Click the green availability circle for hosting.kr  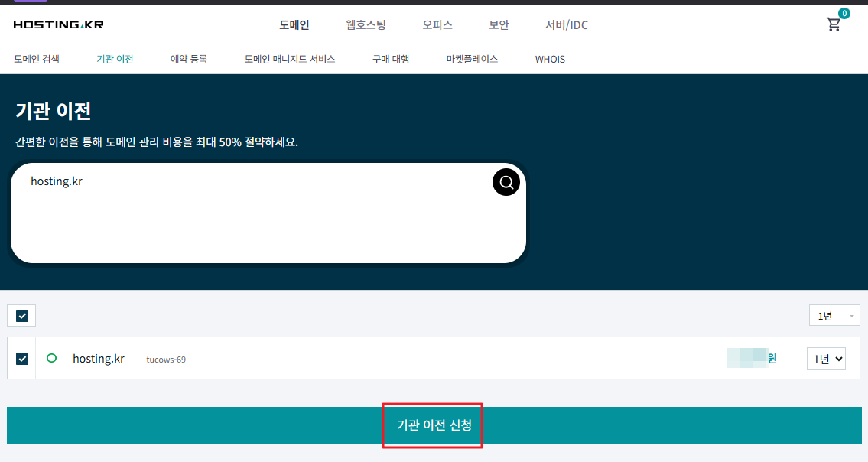(52, 358)
